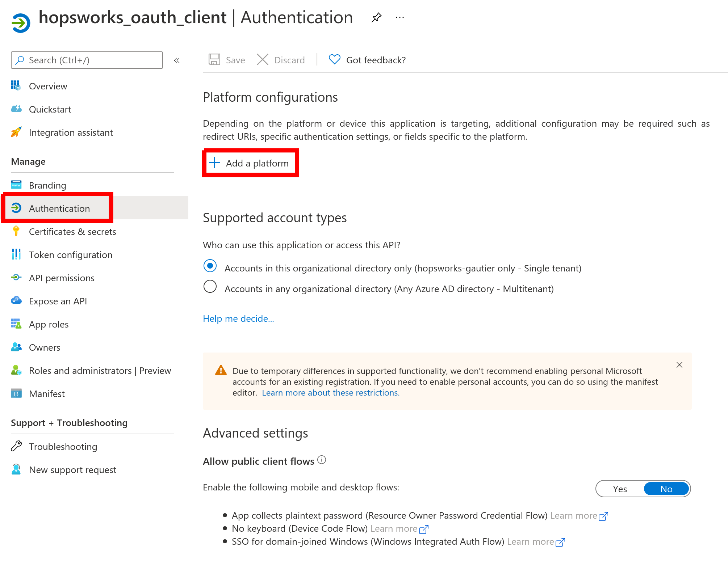
Task: Select the Single tenant account type
Action: coord(210,266)
